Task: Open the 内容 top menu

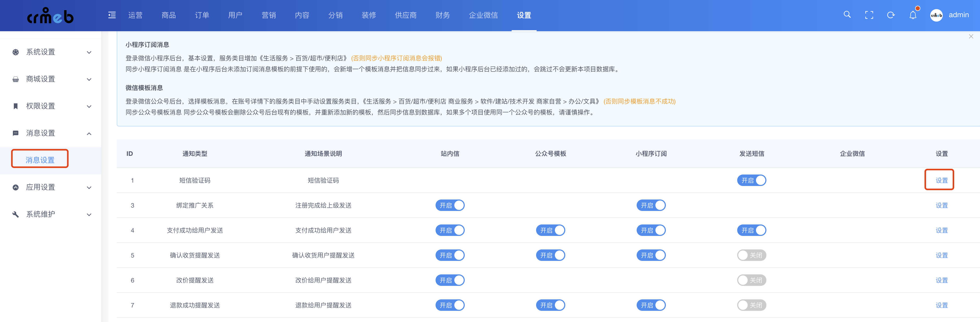Action: [x=302, y=15]
